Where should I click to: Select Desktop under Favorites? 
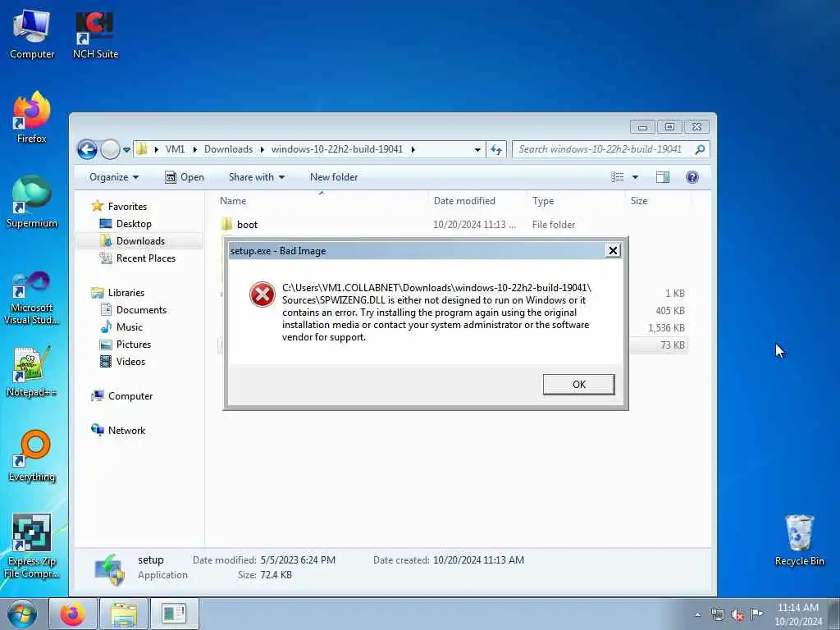(134, 223)
